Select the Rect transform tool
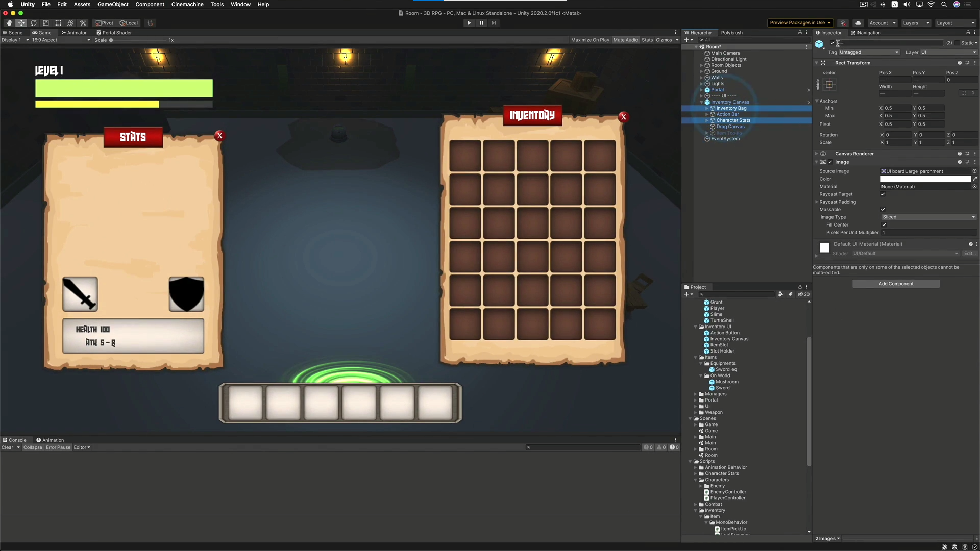The image size is (980, 551). coord(58,23)
